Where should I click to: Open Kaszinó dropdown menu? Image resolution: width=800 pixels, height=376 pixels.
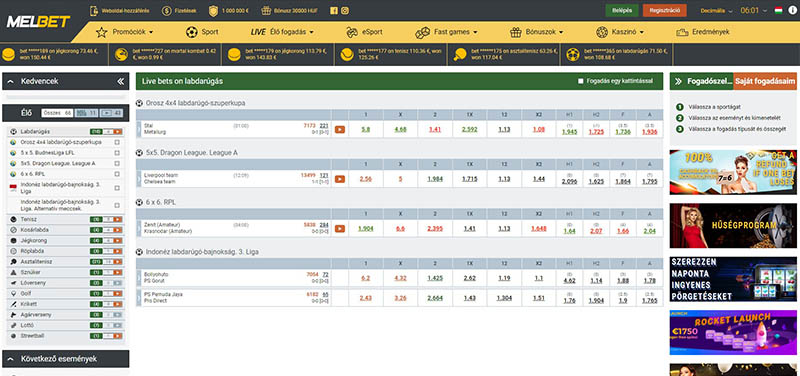[620, 32]
